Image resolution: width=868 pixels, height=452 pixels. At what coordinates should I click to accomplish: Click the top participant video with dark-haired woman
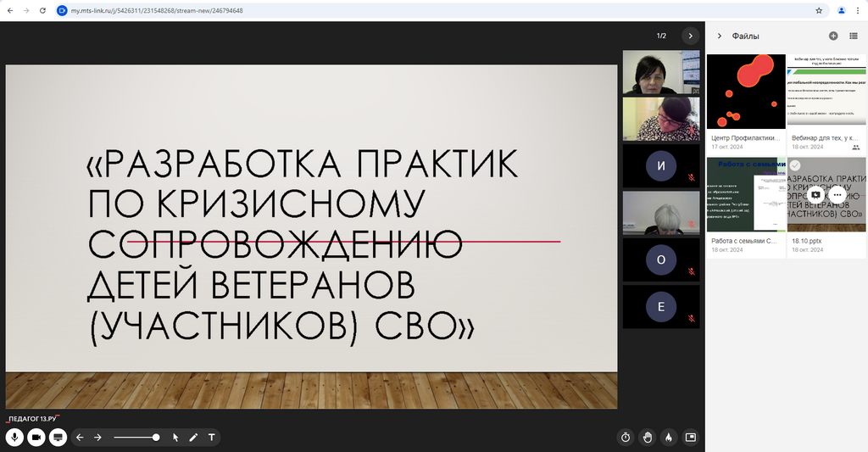pos(661,72)
